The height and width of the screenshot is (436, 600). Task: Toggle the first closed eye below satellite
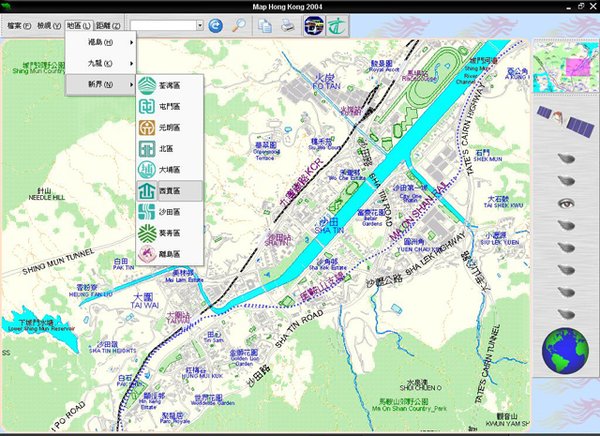pos(565,159)
